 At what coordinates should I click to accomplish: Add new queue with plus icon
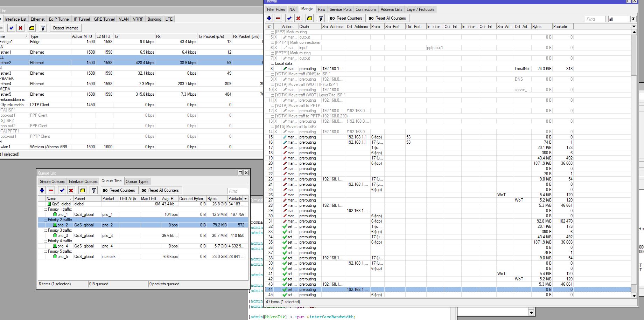42,190
